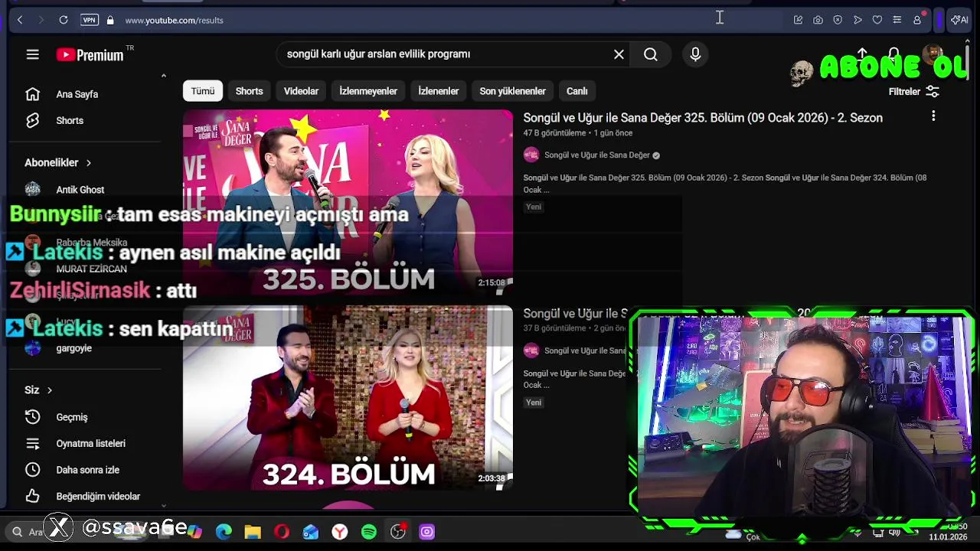Click the address bar URL youtube.com/results
This screenshot has height=551, width=980.
tap(174, 20)
